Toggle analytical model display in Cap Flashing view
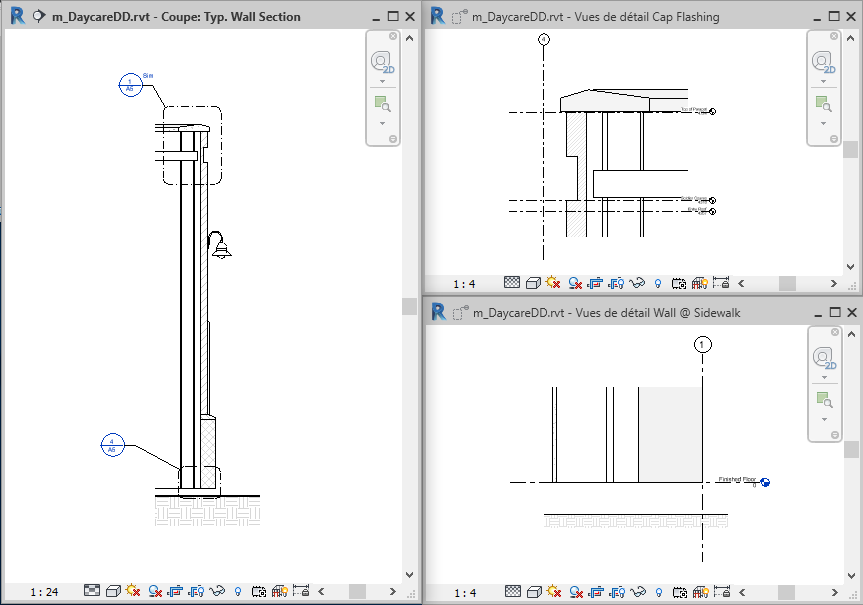 pyautogui.click(x=700, y=283)
